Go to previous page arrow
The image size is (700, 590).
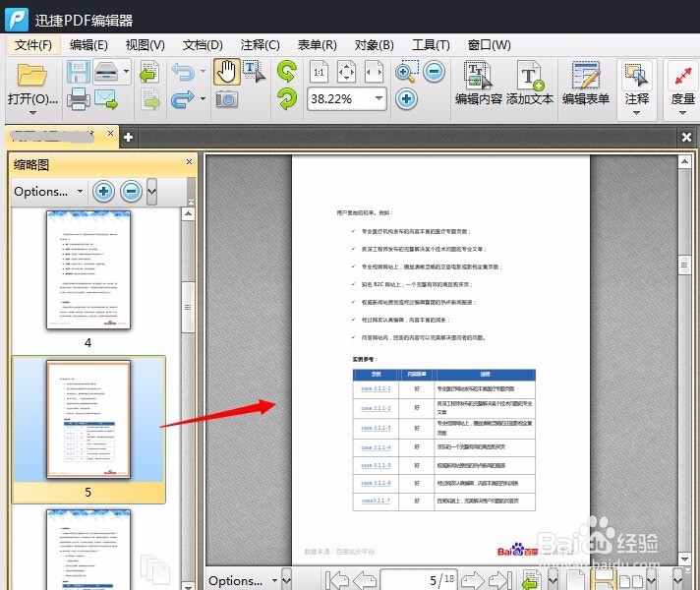tap(365, 580)
